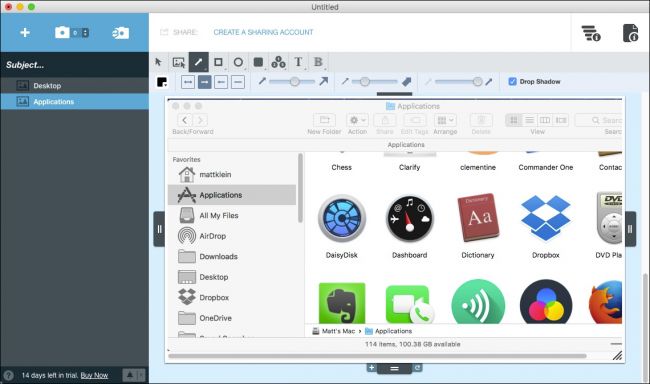
Task: Open the black color swatch dropdown
Action: point(162,82)
